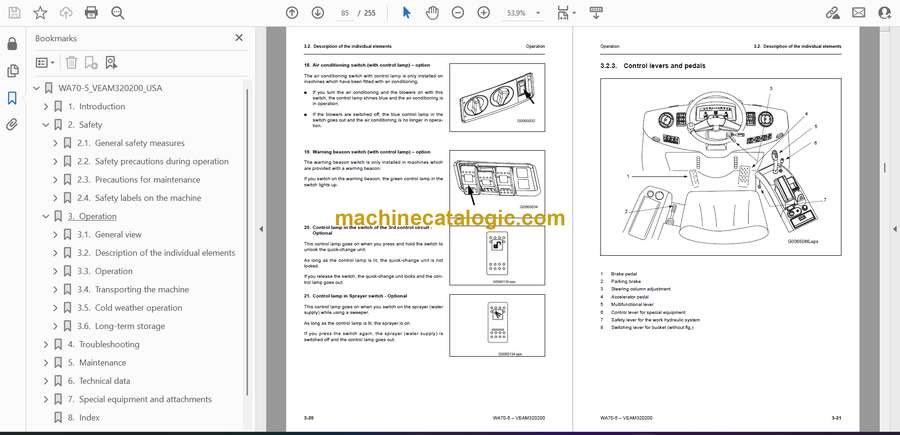
Task: Click the air conditioning switch illustration
Action: click(x=497, y=97)
